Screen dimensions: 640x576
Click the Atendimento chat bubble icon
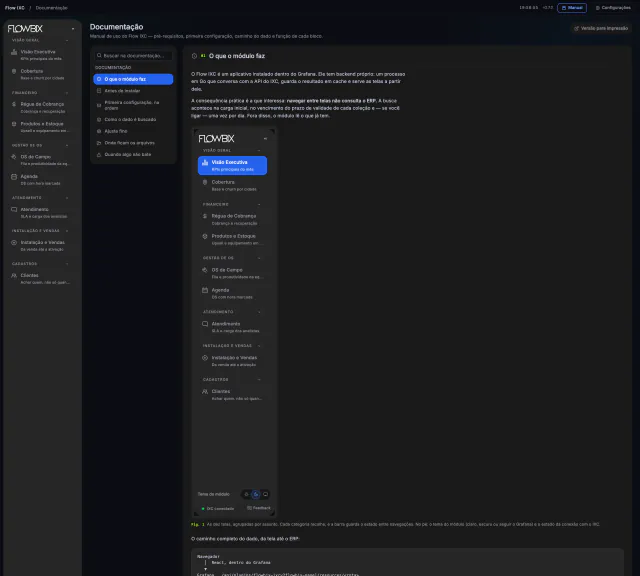(14, 209)
